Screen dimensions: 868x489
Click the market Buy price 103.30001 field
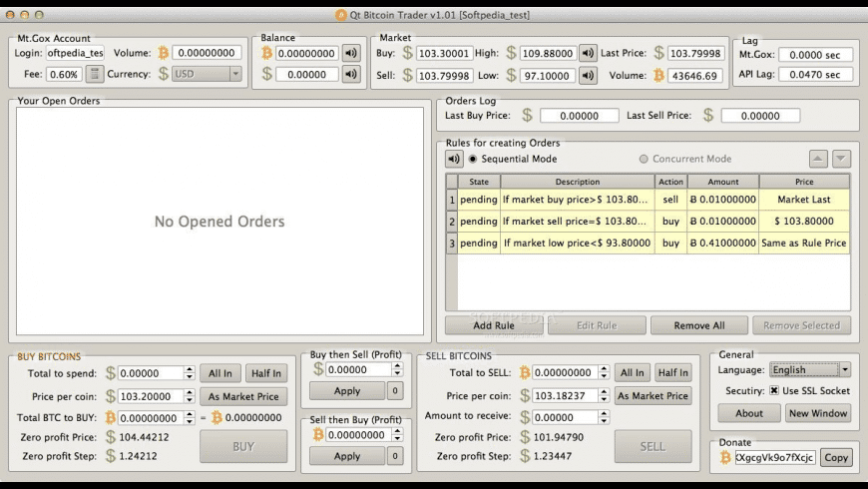(x=444, y=53)
